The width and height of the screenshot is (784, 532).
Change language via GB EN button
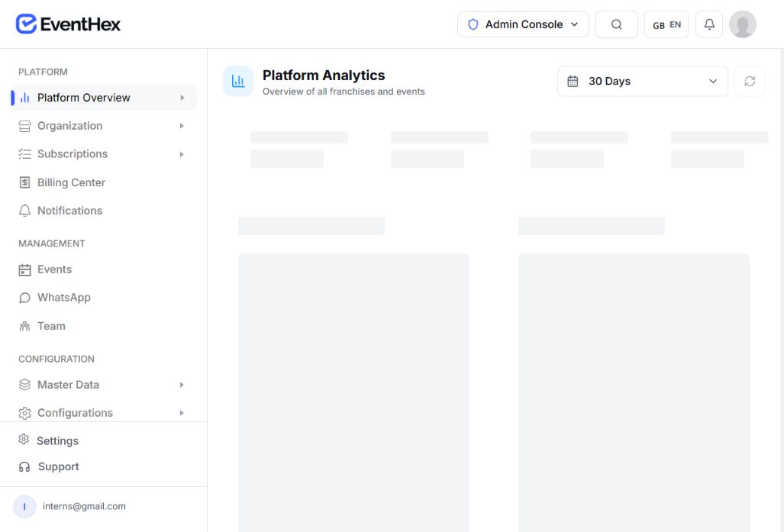pyautogui.click(x=666, y=24)
